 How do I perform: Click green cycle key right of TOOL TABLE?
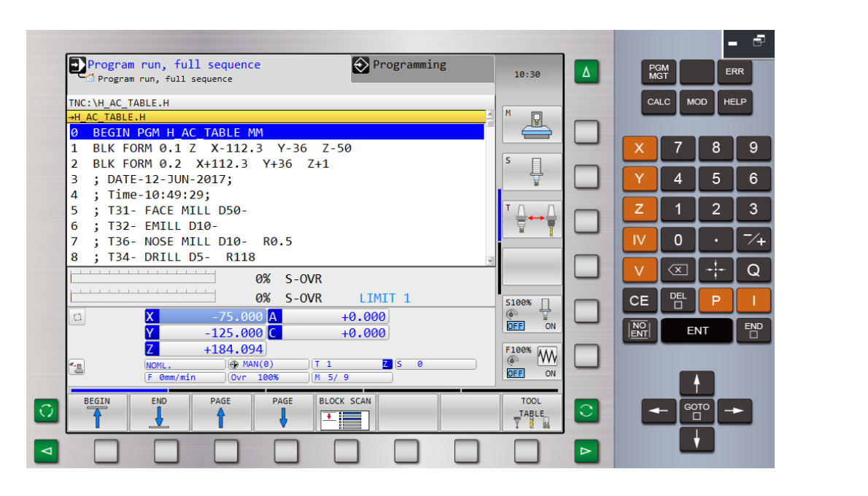586,411
